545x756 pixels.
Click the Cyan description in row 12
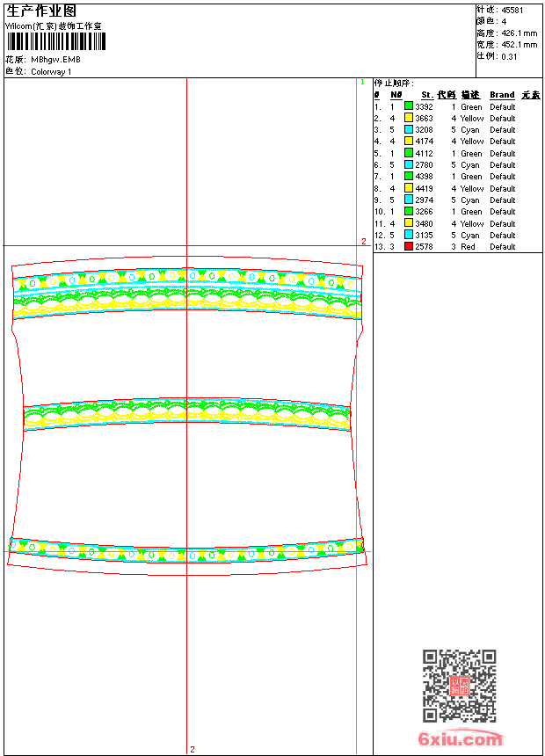tap(469, 236)
